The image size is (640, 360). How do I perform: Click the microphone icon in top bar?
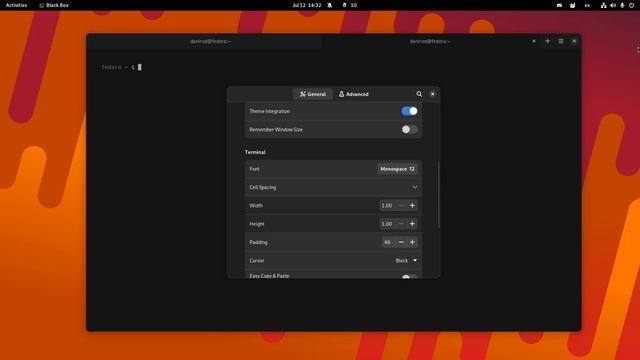click(x=622, y=5)
